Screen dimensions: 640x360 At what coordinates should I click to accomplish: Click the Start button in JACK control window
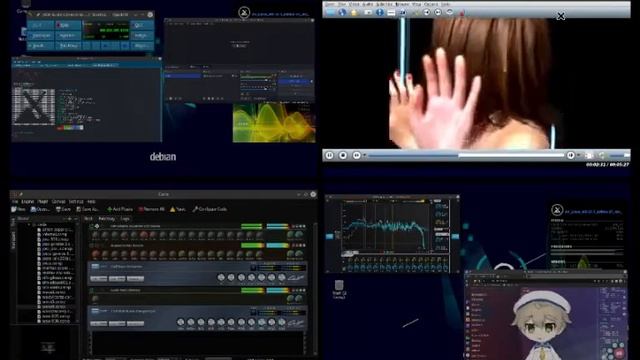tap(40, 25)
